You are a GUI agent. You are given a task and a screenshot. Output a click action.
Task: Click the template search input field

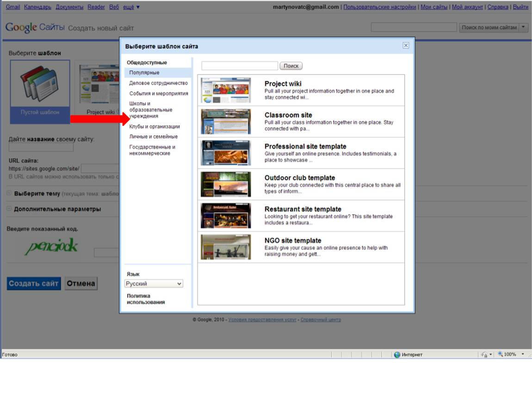point(240,66)
